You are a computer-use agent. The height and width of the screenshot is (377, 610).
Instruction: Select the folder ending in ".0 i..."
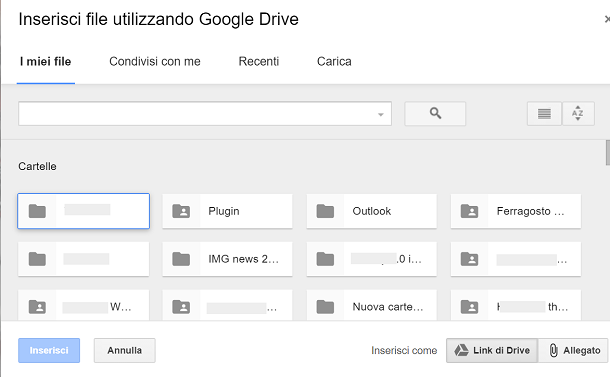point(372,259)
